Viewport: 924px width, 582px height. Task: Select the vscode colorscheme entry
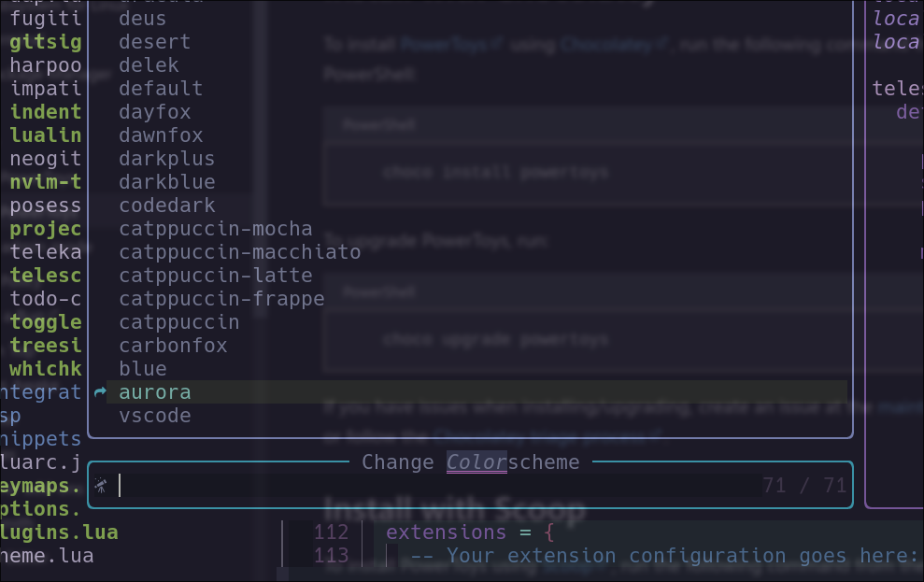[155, 416]
